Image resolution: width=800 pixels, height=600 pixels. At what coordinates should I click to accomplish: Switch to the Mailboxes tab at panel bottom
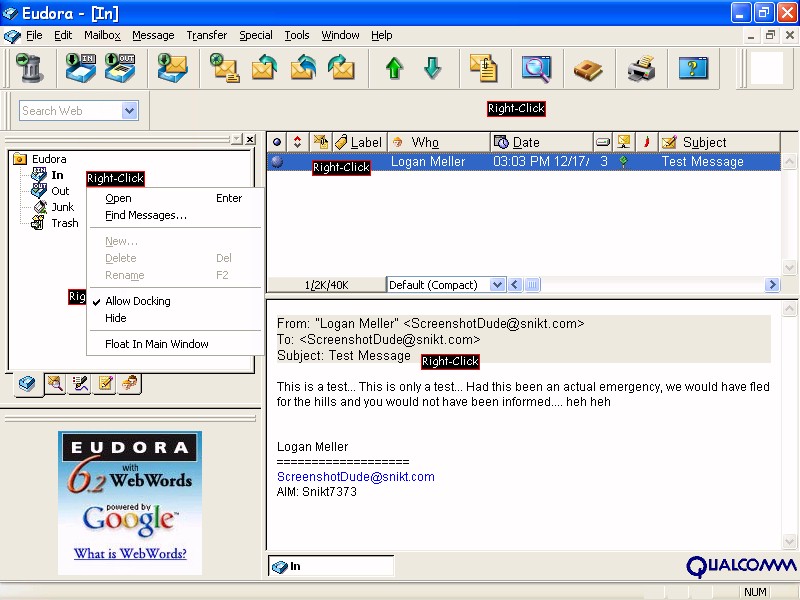[x=27, y=384]
